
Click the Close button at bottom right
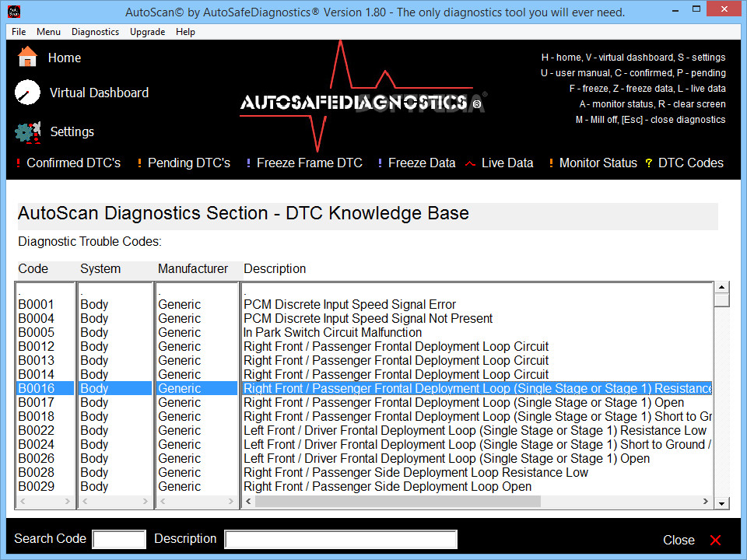[x=679, y=540]
